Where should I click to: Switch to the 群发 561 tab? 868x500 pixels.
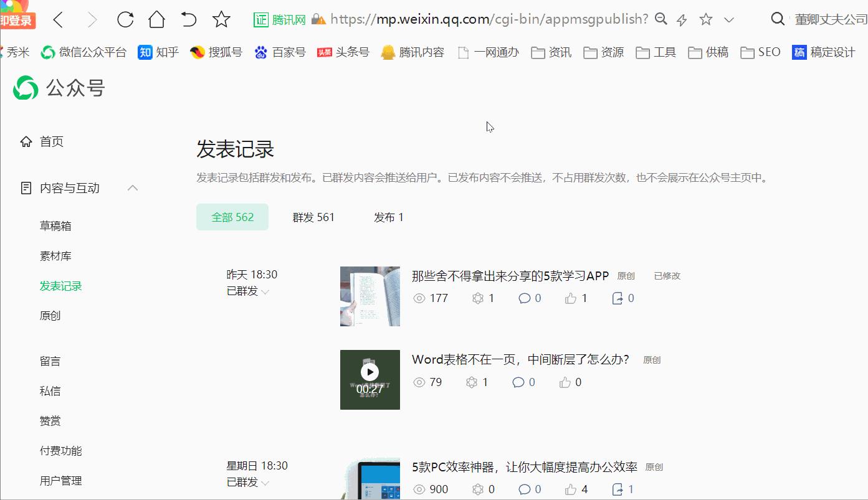tap(313, 217)
